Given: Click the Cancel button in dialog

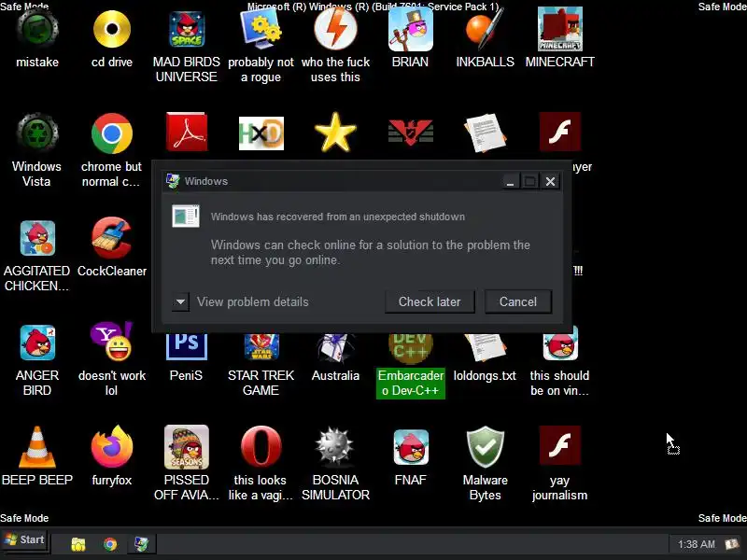Looking at the screenshot, I should point(518,301).
